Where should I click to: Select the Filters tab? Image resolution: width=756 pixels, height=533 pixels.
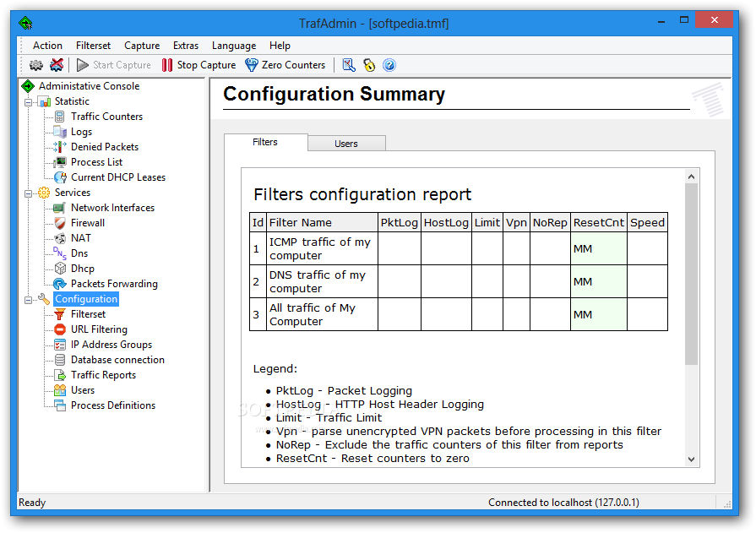tap(265, 142)
